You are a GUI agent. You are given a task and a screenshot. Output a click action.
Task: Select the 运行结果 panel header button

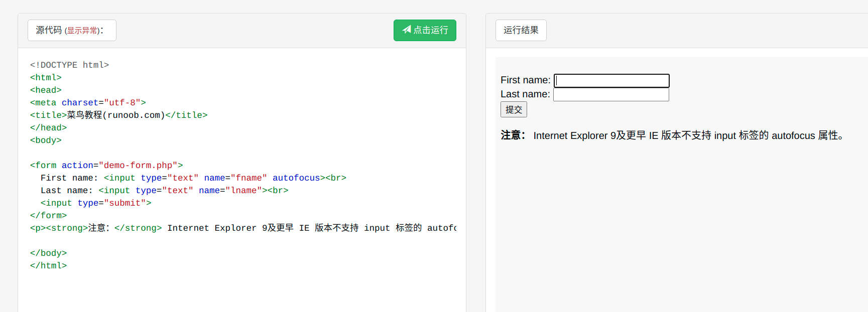(521, 30)
